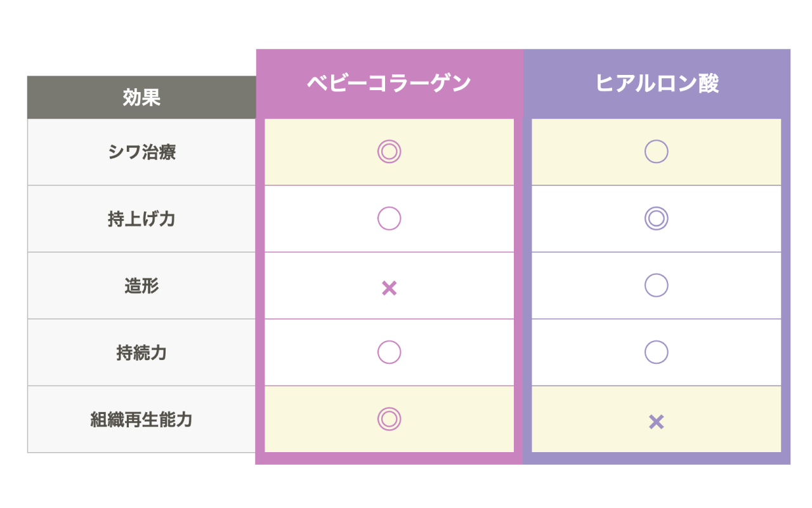The width and height of the screenshot is (812, 508).
Task: Click the 組織再生能力 row label
Action: [x=141, y=419]
